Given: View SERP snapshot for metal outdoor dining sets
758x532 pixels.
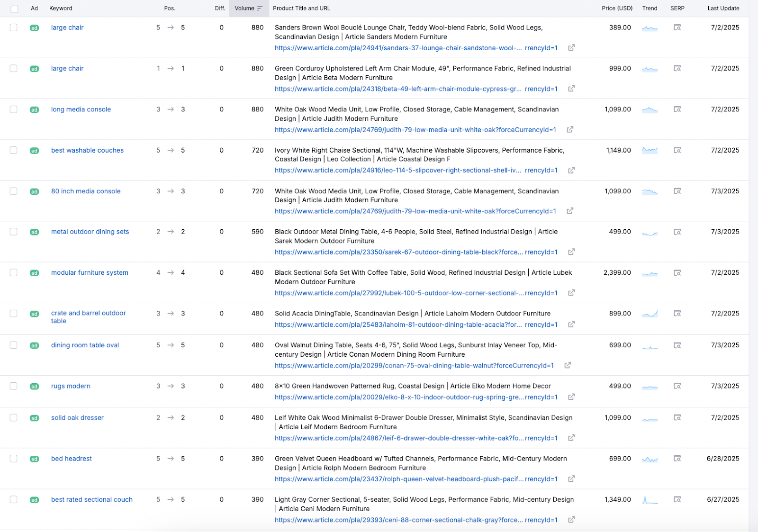Looking at the screenshot, I should coord(677,232).
